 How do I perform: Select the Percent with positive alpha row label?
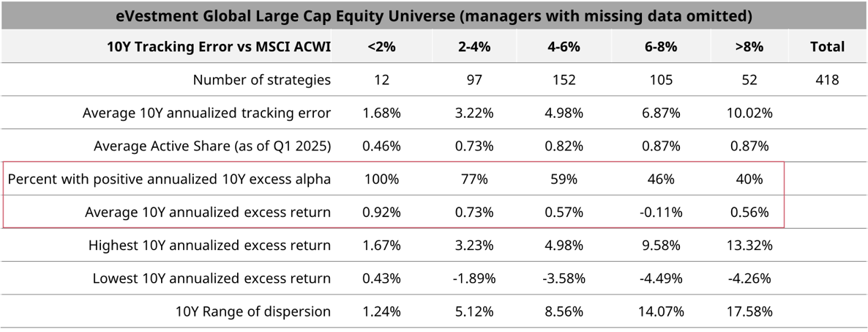(169, 179)
